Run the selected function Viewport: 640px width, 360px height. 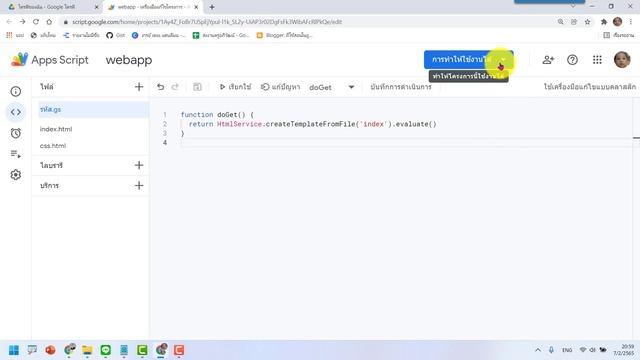[x=235, y=87]
